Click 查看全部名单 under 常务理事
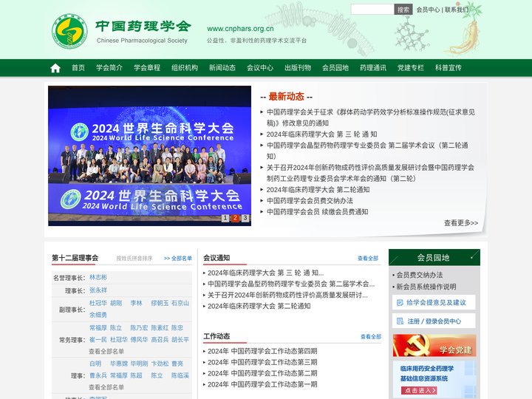Image resolution: width=532 pixels, height=399 pixels. 106,352
